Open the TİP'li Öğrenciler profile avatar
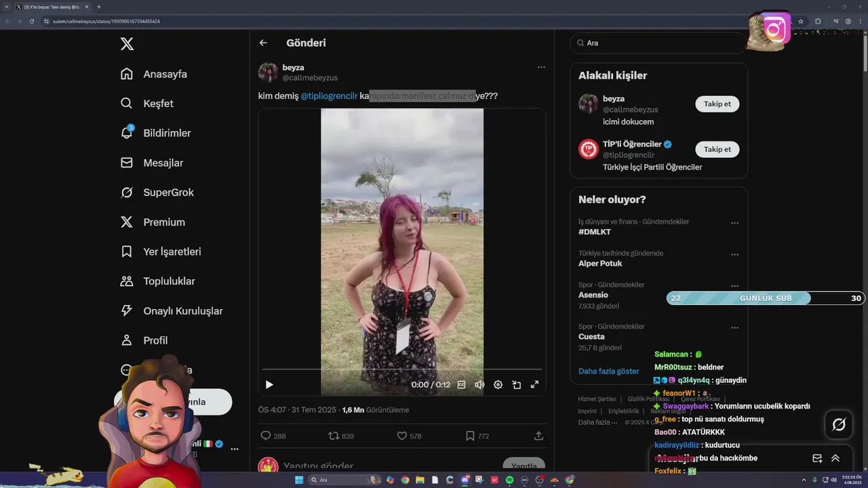868x488 pixels. (x=588, y=149)
